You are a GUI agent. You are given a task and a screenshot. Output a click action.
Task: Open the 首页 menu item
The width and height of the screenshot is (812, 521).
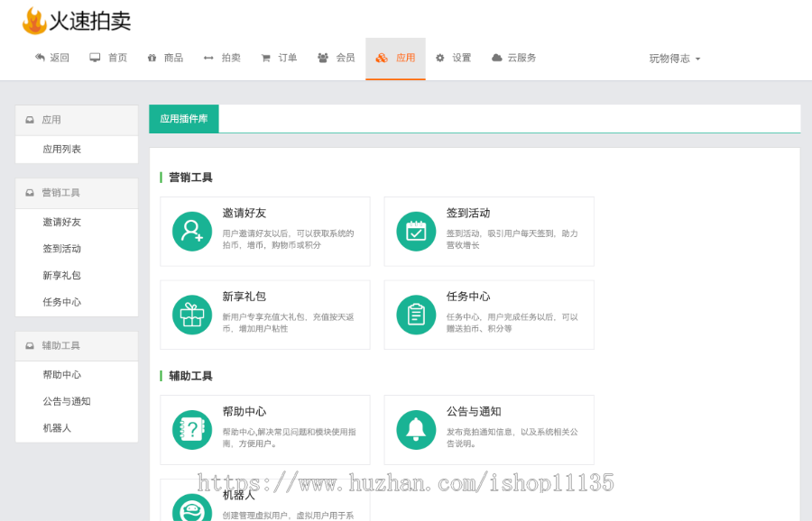coord(108,58)
